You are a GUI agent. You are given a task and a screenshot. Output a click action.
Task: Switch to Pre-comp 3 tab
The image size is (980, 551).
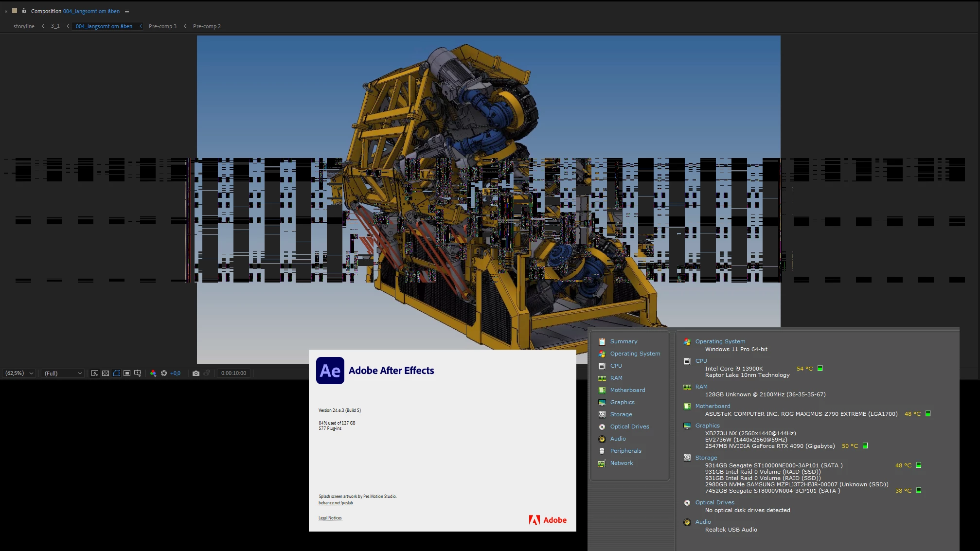tap(162, 26)
